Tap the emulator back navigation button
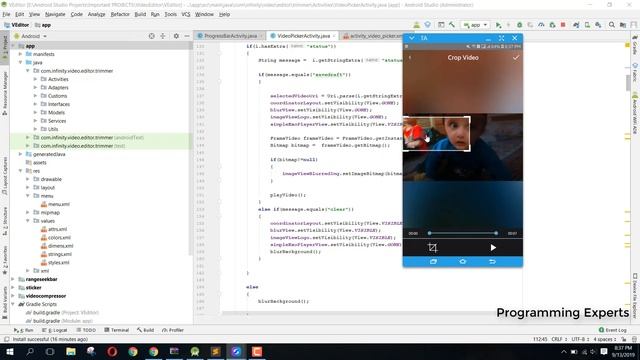The width and height of the screenshot is (640, 360). coord(492,261)
